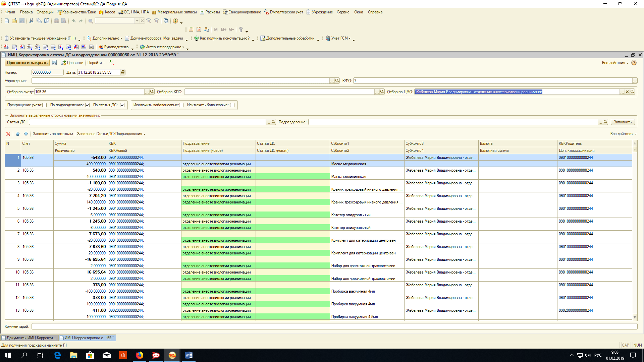Uncheck the По подразделению checkbox

pyautogui.click(x=88, y=105)
